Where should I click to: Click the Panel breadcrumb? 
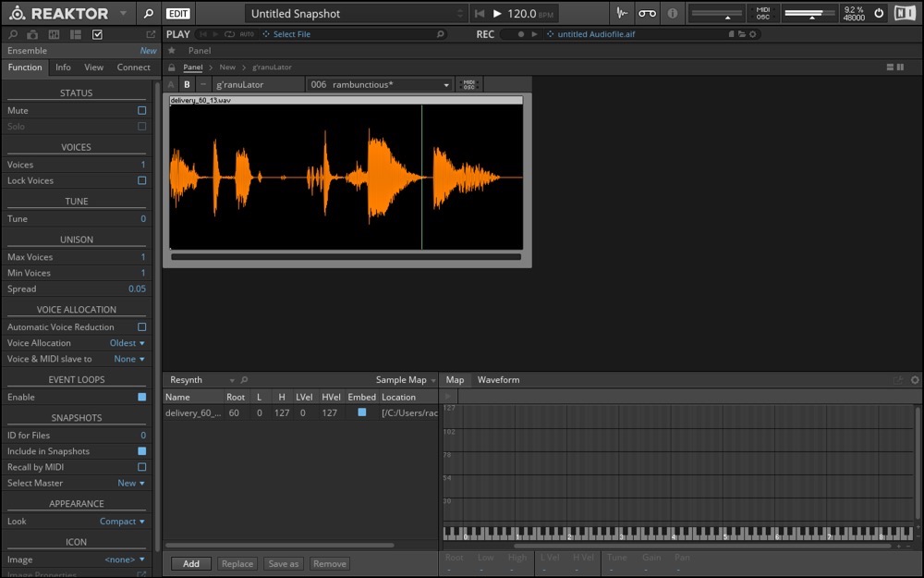193,68
